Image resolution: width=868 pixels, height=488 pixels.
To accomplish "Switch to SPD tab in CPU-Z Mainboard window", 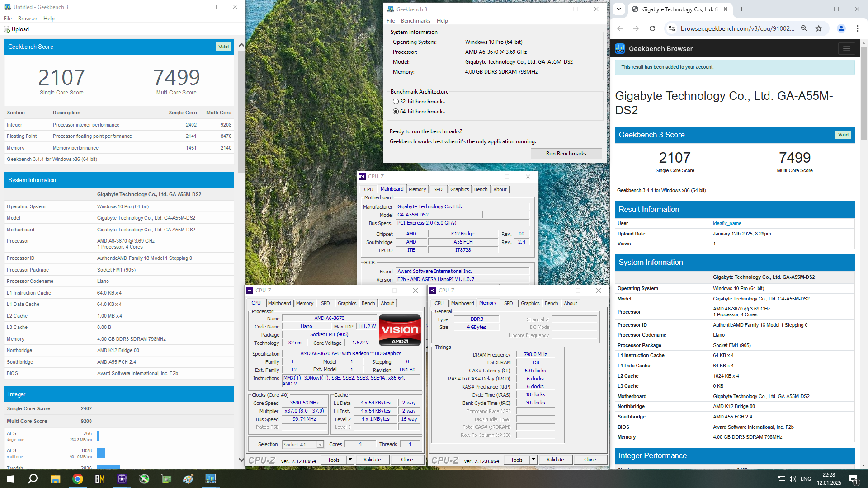I will pyautogui.click(x=438, y=189).
